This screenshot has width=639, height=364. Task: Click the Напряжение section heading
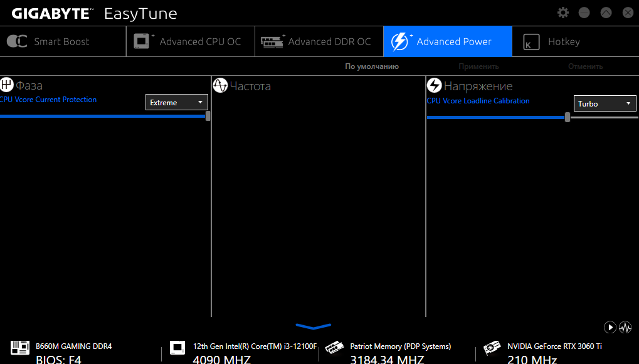(x=478, y=86)
